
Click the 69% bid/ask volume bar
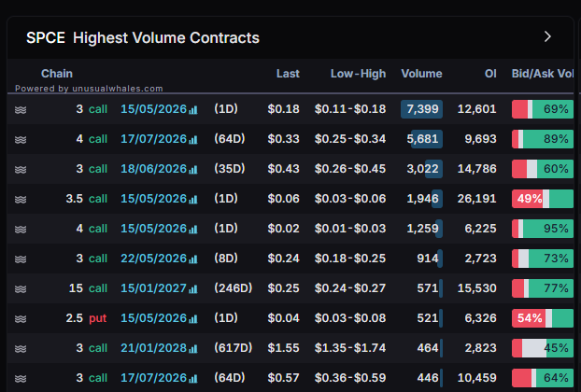[x=543, y=109]
